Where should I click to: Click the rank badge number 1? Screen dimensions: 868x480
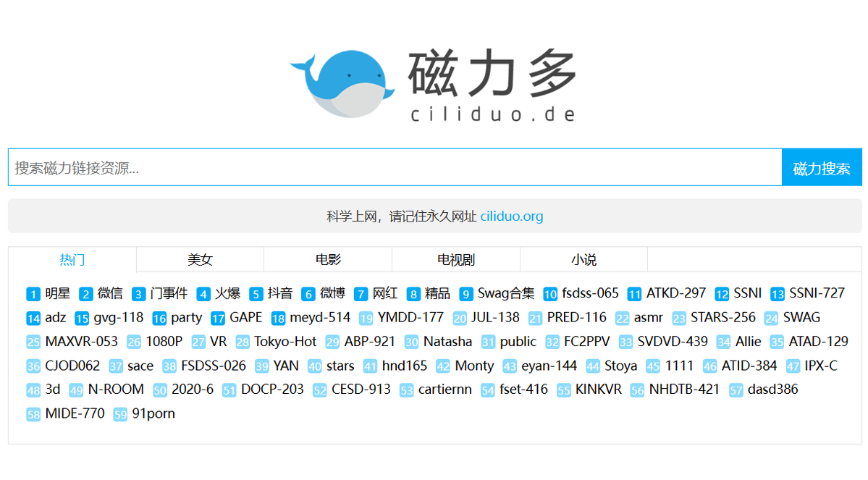(33, 294)
